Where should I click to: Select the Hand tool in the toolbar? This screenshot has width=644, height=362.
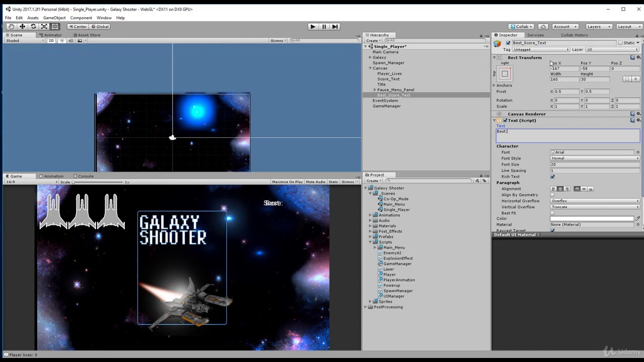tap(11, 27)
